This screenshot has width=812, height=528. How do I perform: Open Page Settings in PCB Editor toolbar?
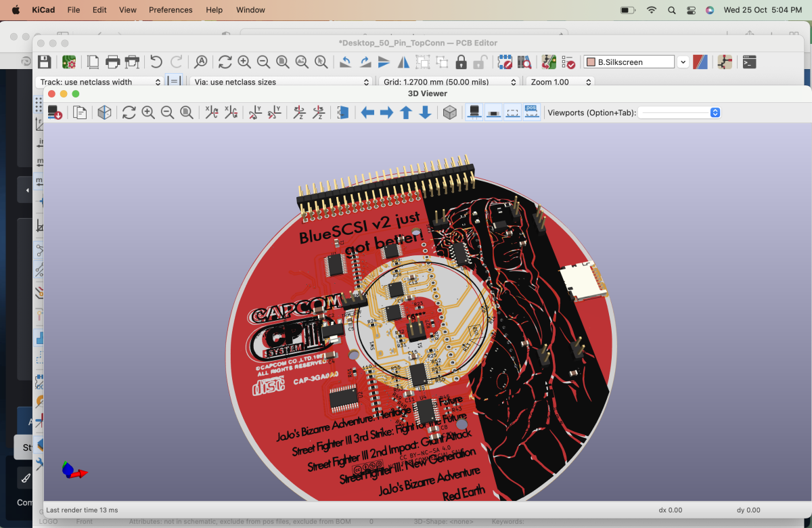[93, 62]
